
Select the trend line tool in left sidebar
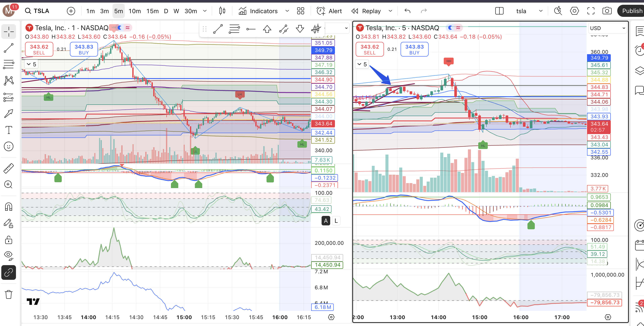point(8,48)
